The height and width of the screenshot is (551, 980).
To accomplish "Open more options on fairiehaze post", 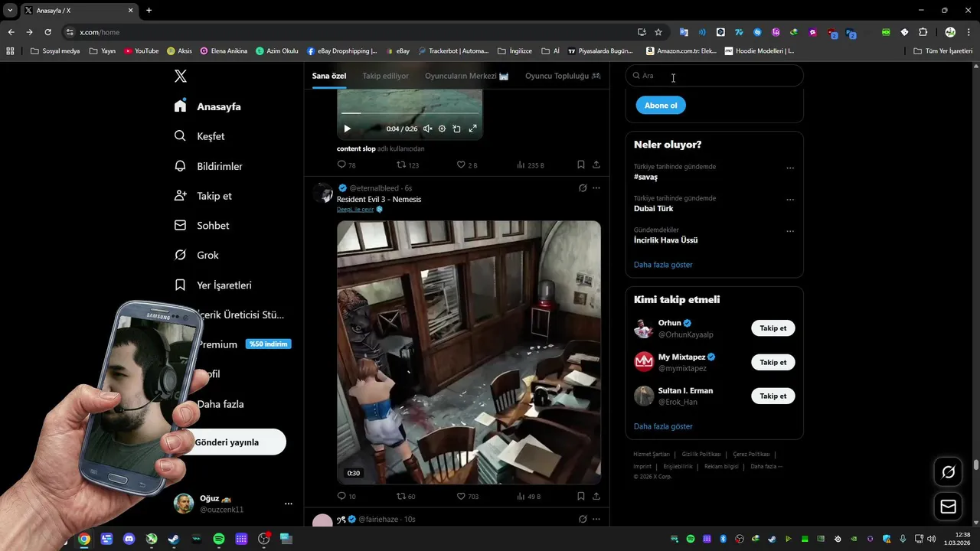I will point(596,519).
